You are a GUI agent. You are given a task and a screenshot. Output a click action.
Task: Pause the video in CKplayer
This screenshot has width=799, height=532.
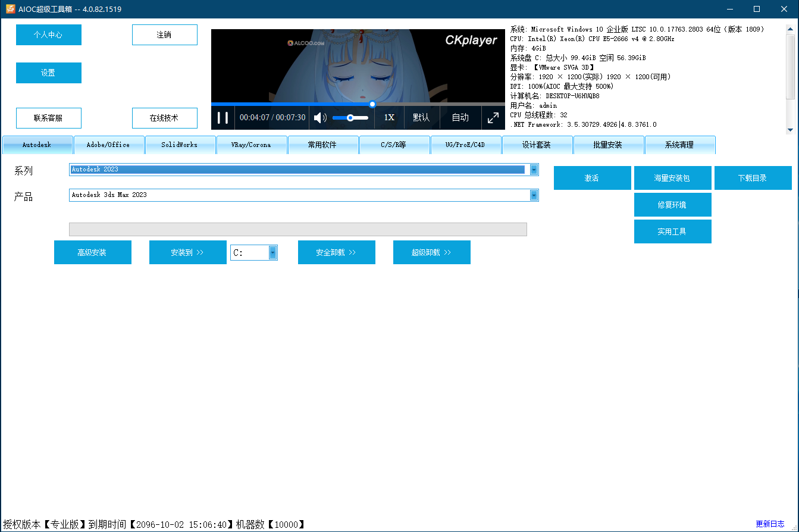click(x=223, y=117)
